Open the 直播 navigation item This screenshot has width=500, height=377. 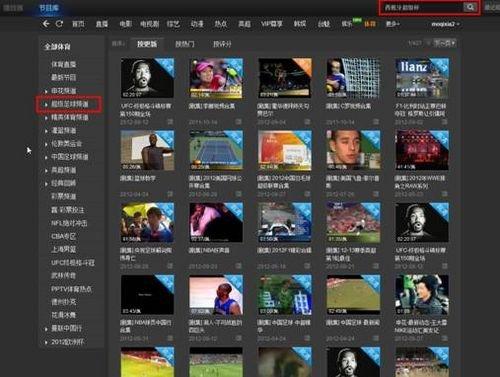point(102,24)
